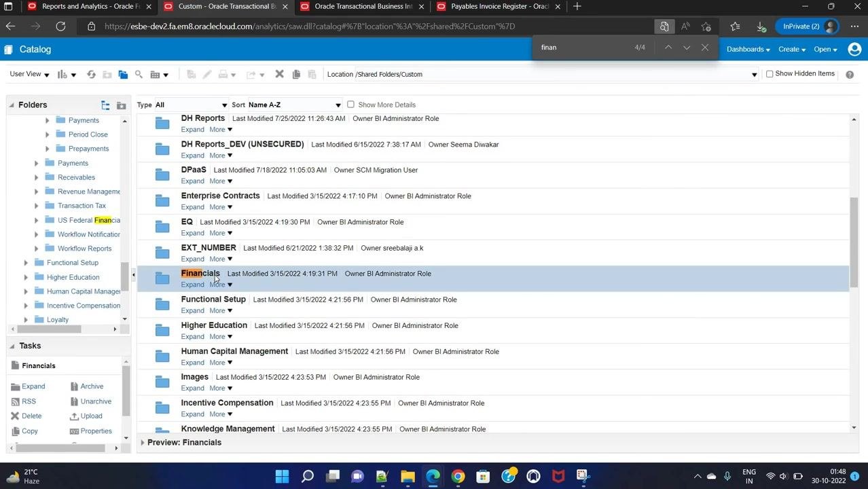Open the Open menu in header
The height and width of the screenshot is (489, 868).
[x=825, y=50]
